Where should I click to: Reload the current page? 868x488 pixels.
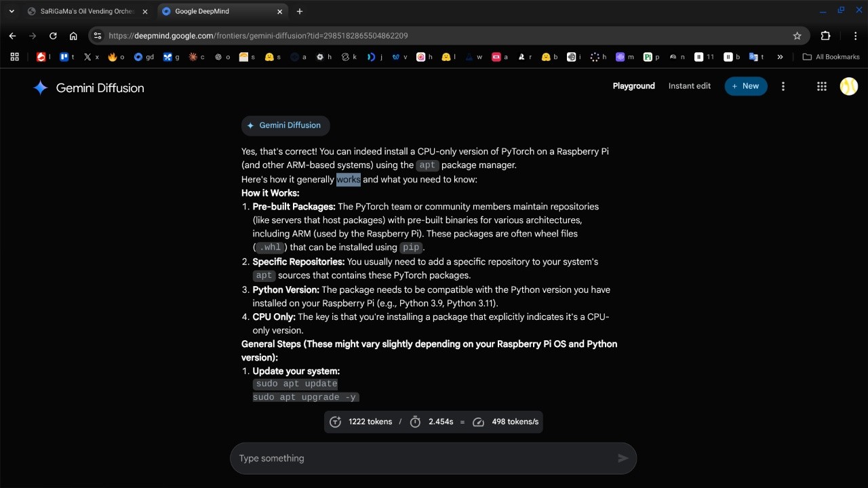pos(53,36)
